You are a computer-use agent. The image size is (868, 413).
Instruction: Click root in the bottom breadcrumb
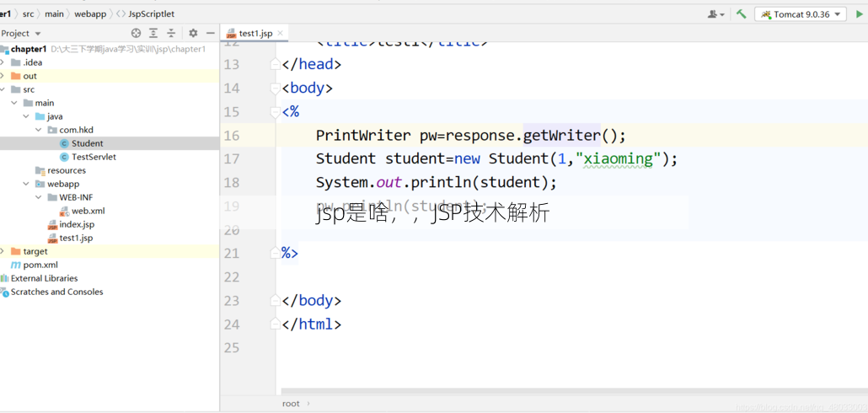click(292, 404)
